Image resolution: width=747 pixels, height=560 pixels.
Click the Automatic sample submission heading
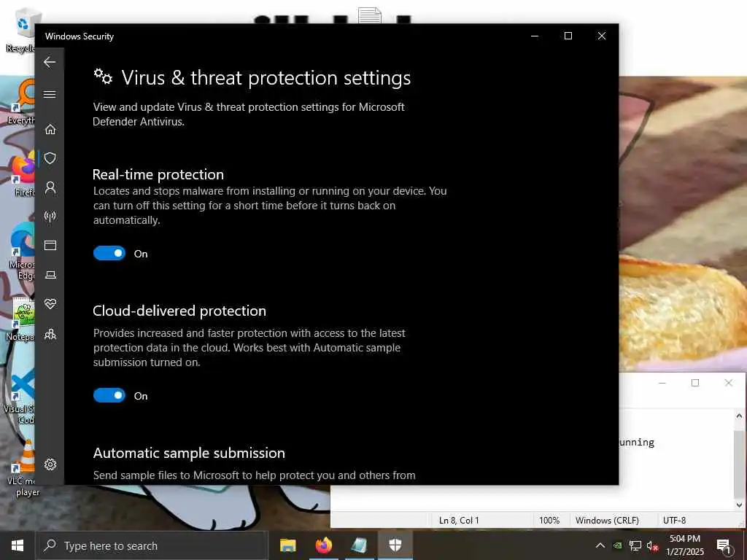tap(189, 453)
